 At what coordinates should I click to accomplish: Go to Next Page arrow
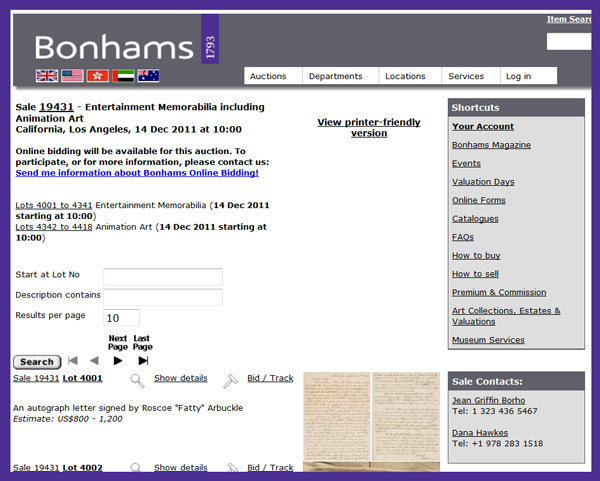118,360
